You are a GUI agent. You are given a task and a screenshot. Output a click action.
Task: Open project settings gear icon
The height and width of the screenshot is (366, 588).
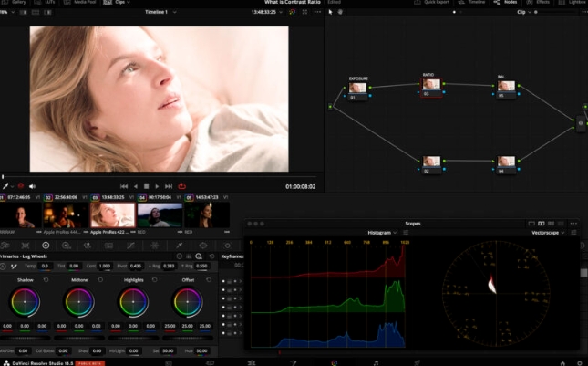(x=578, y=362)
